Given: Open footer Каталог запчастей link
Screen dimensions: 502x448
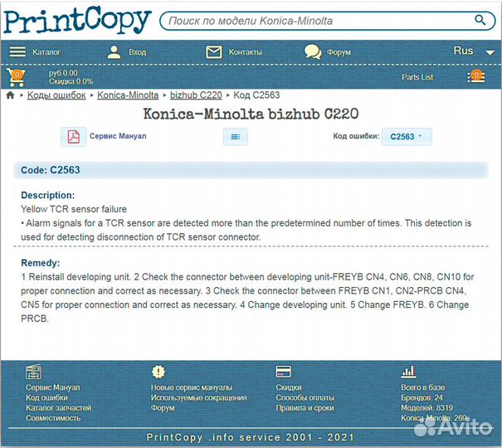Looking at the screenshot, I should point(59,408).
